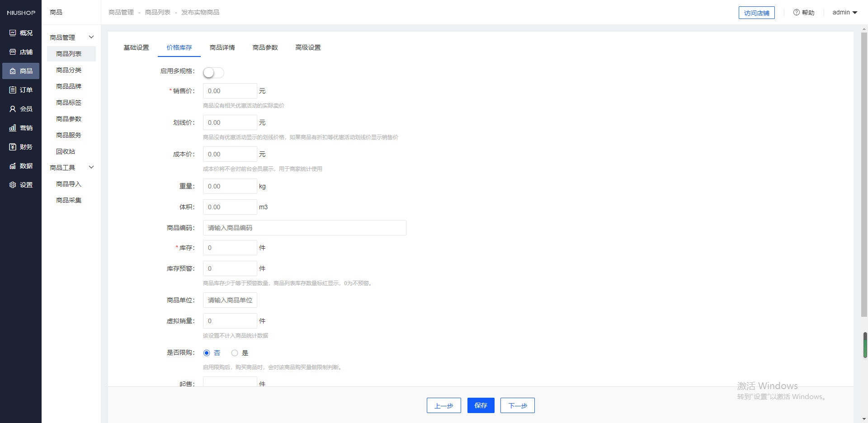Open the 营销 marketing icon in sidebar
The width and height of the screenshot is (868, 423).
click(13, 128)
